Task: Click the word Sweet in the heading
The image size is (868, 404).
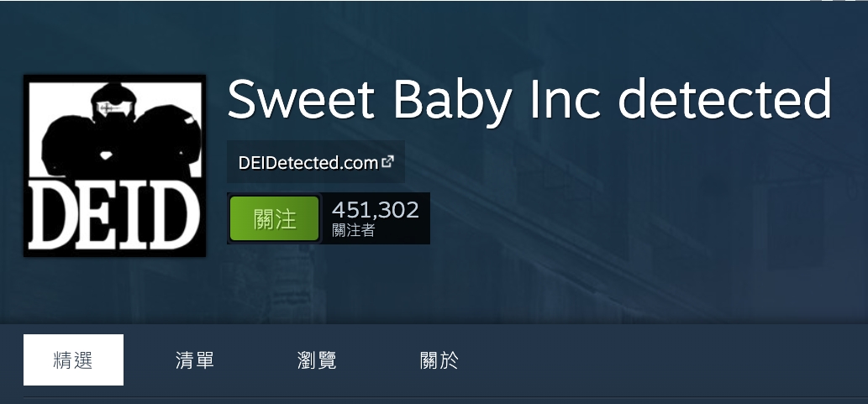Action: pyautogui.click(x=301, y=100)
